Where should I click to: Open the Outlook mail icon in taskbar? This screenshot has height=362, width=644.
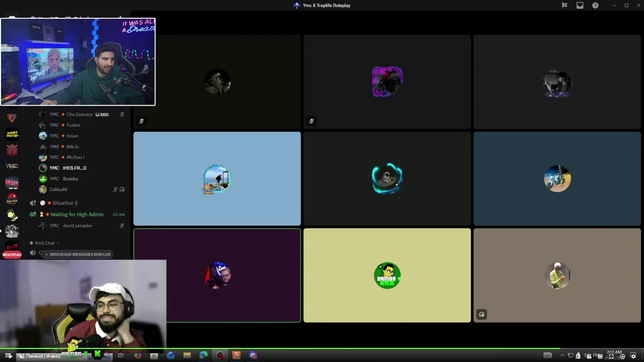[171, 355]
